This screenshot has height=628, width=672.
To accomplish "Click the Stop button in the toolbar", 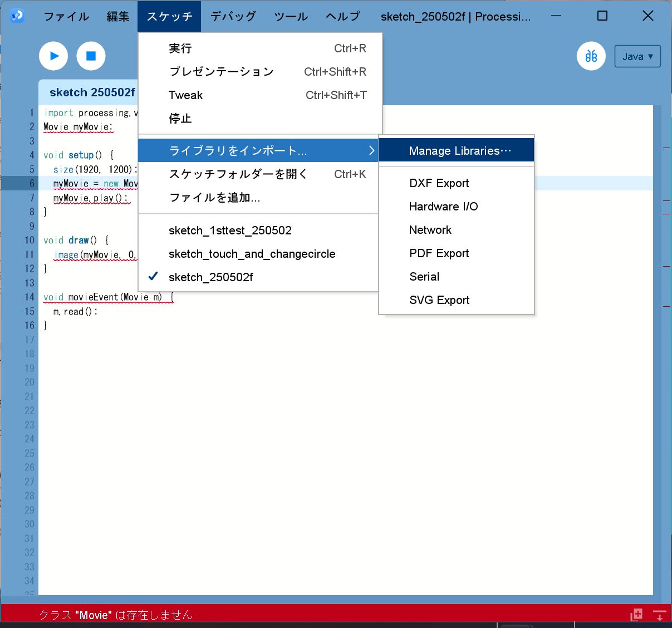I will pos(91,56).
